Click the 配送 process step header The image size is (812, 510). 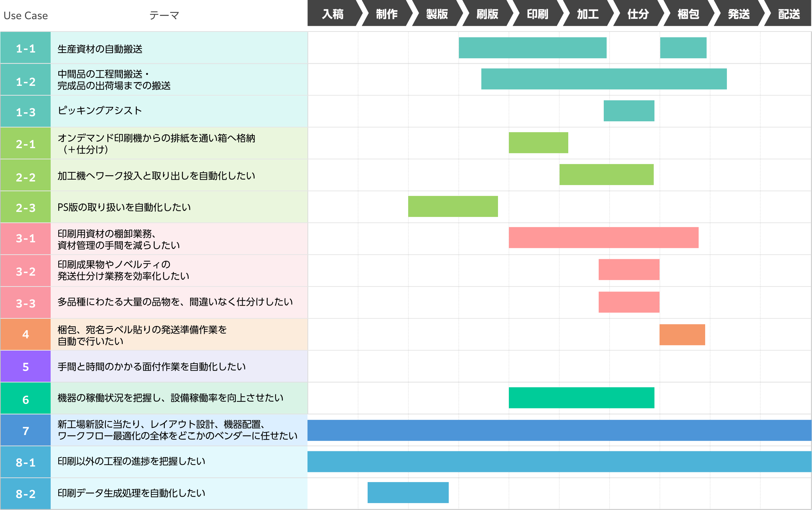pos(789,13)
